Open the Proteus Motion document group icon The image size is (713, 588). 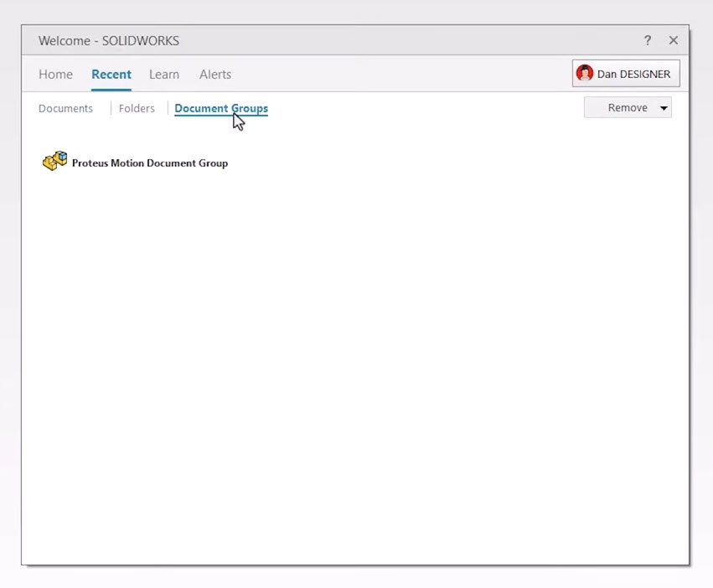tap(54, 162)
